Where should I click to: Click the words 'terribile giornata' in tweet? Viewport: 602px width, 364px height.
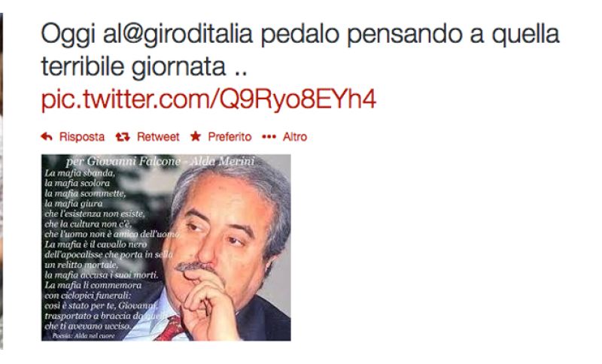(133, 67)
